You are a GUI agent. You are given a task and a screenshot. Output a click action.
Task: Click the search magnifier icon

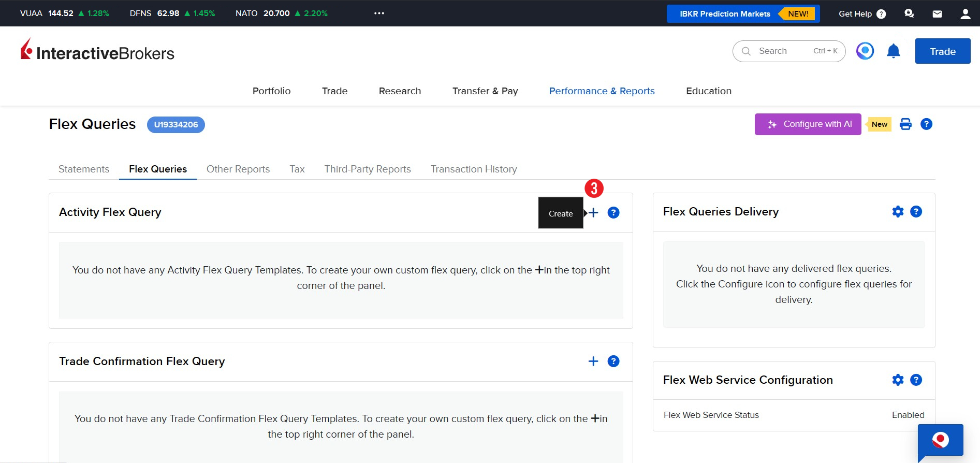[746, 51]
